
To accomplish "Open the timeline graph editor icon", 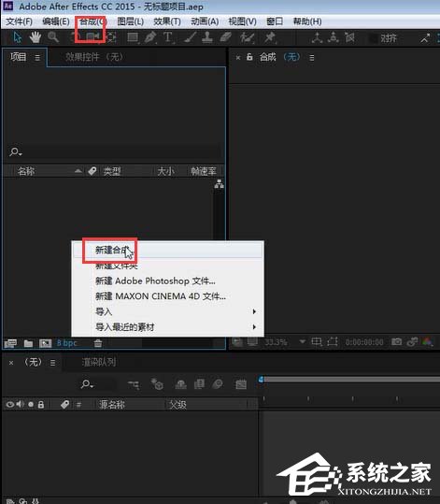I will pos(241,384).
